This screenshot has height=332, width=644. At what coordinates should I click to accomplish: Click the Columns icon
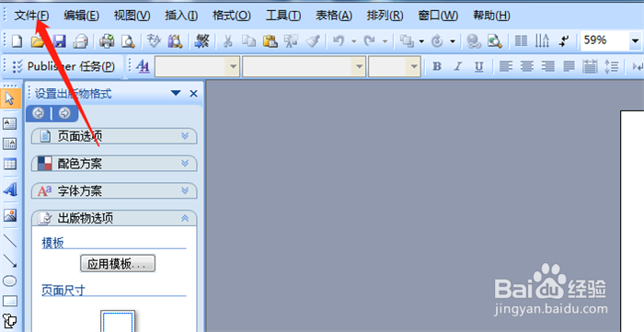522,41
